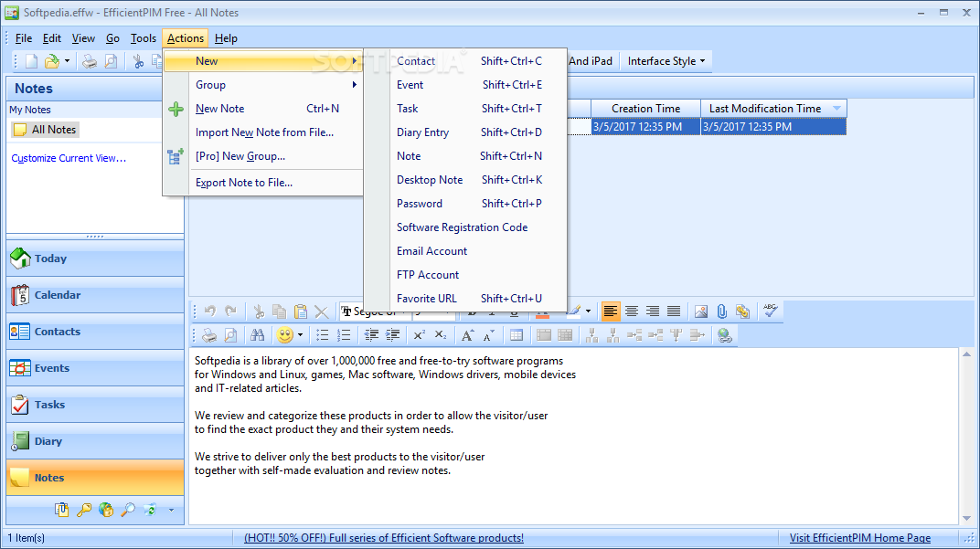Justify the text alignment

pyautogui.click(x=674, y=311)
